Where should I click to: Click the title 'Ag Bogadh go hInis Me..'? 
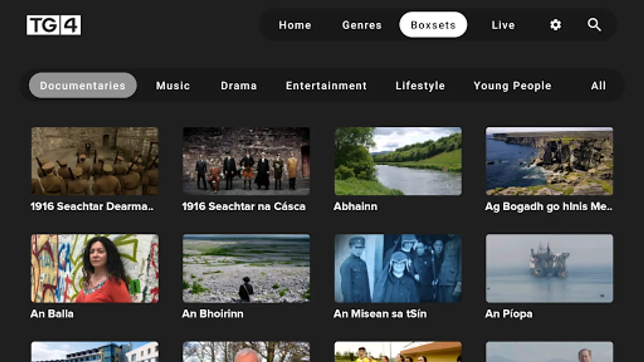549,207
